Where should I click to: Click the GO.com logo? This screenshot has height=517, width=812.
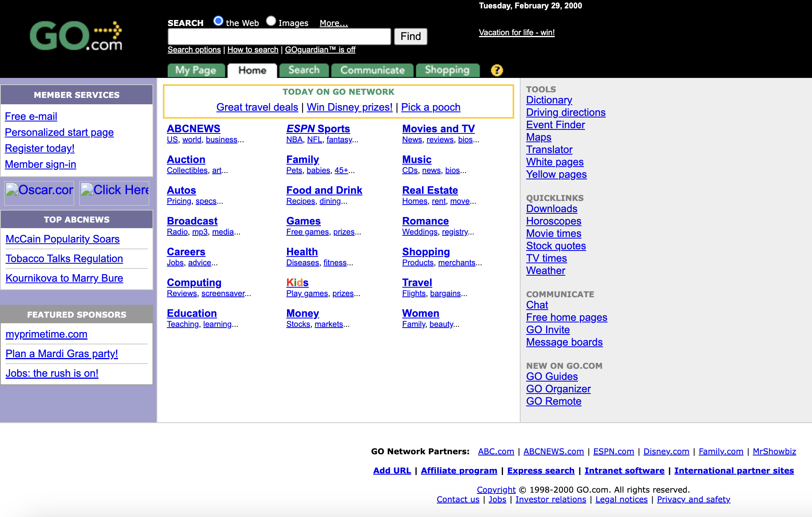point(76,36)
